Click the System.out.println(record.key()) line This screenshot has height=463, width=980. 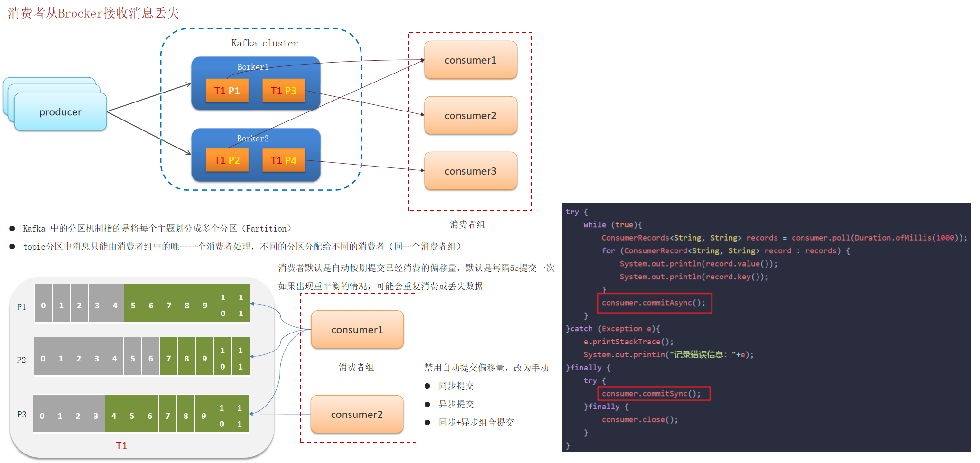[x=694, y=277]
